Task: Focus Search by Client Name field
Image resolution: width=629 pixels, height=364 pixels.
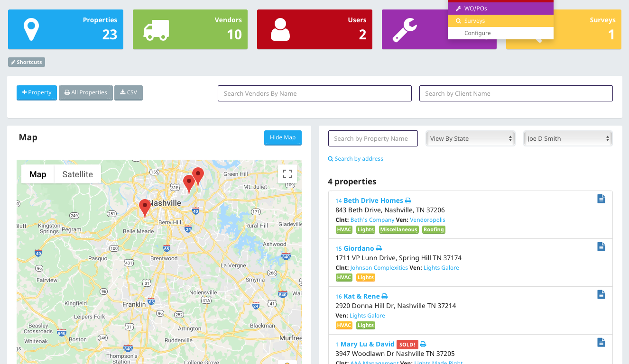Action: coord(516,93)
